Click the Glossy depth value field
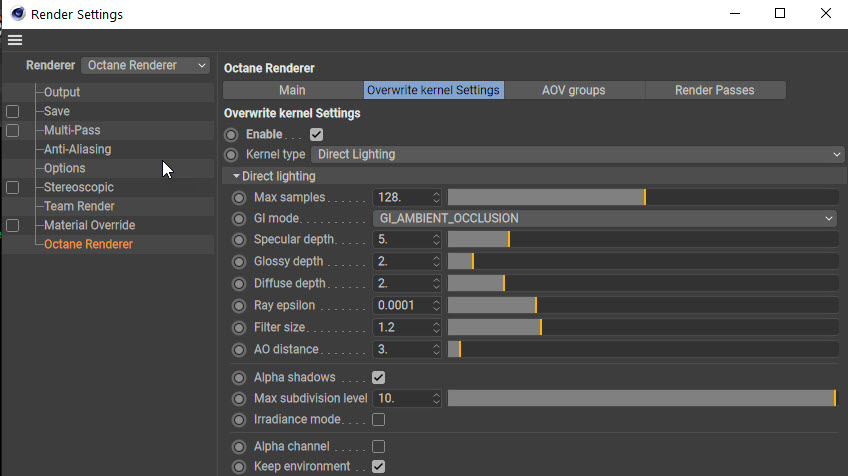 click(401, 262)
